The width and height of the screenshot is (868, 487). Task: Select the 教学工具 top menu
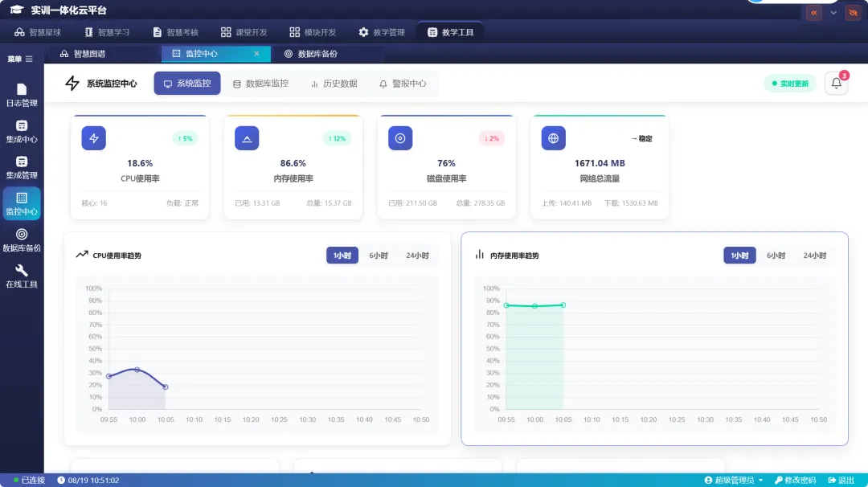[451, 32]
